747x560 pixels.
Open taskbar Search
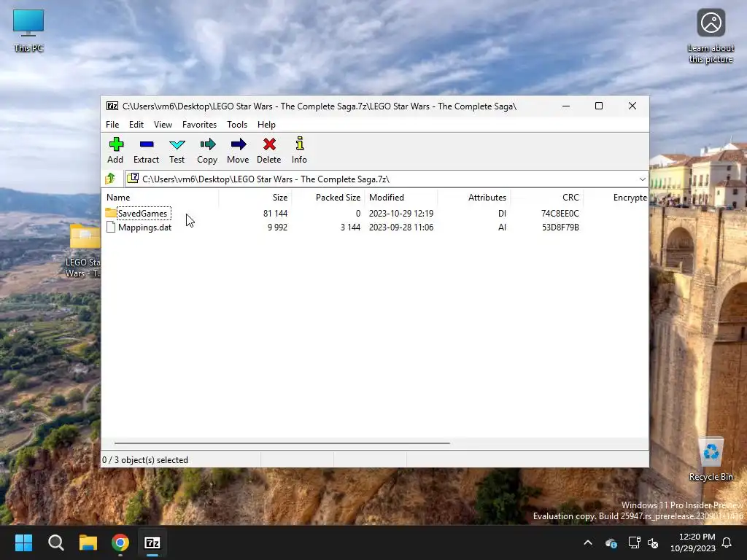click(55, 542)
